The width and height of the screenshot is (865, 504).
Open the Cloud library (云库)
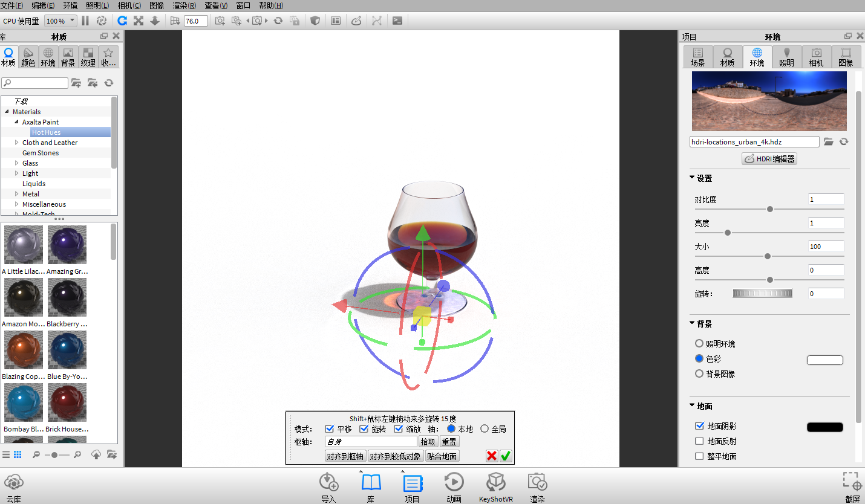[x=13, y=487]
